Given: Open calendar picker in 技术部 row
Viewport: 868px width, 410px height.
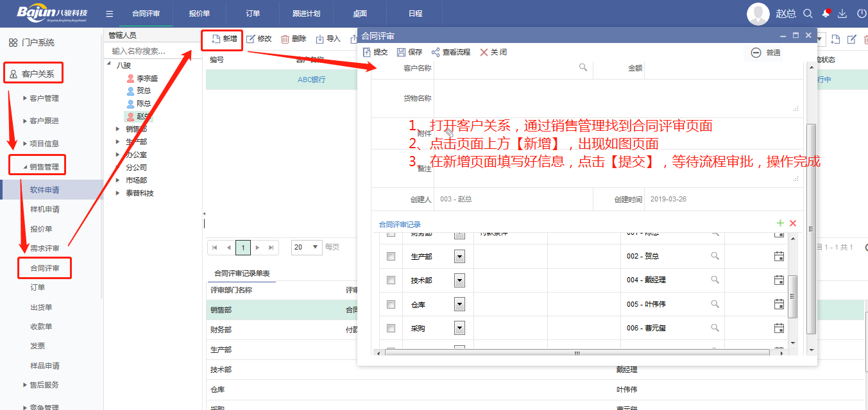Looking at the screenshot, I should [x=779, y=280].
